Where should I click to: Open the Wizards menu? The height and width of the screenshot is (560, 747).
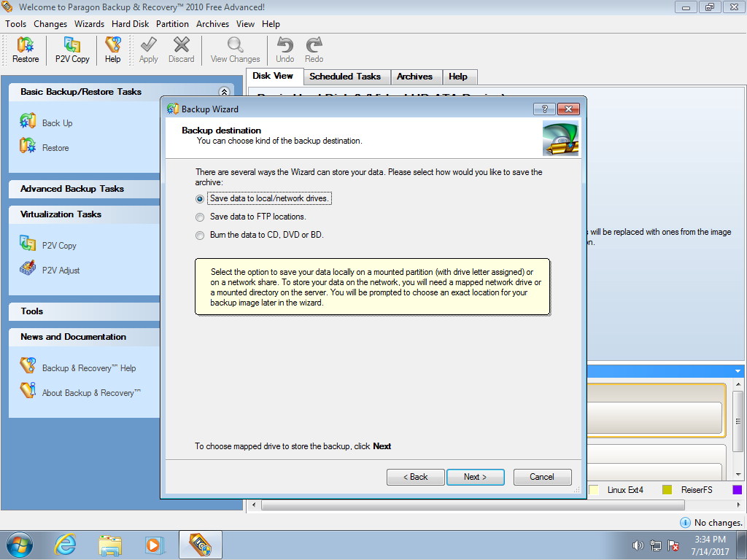click(x=89, y=24)
